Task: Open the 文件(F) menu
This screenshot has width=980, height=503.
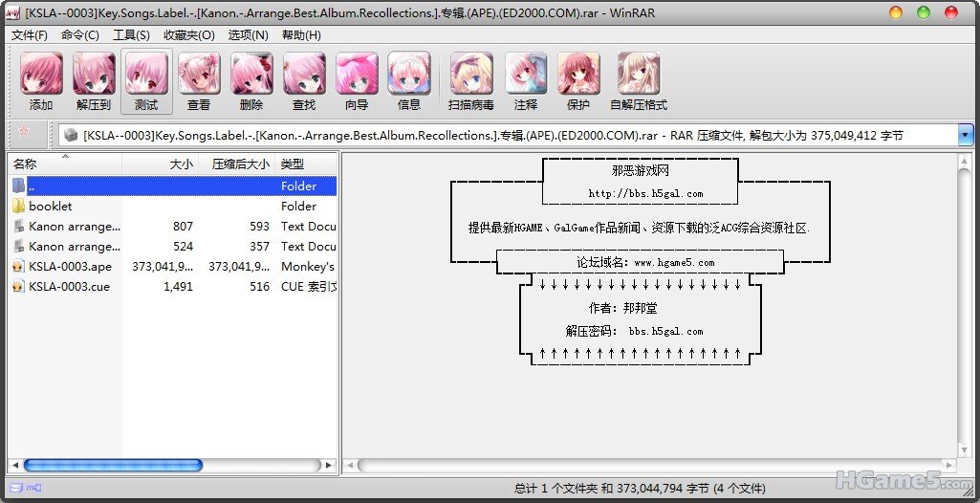Action: coord(30,35)
